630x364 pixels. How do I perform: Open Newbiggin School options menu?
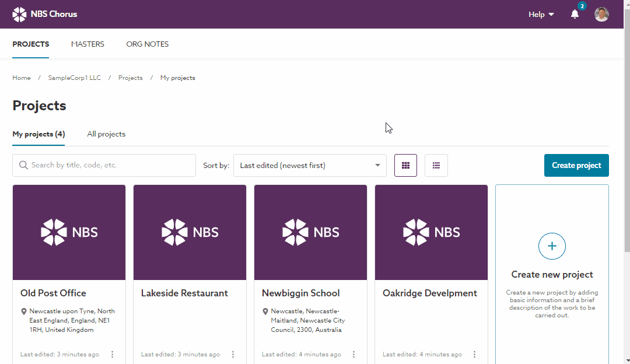point(353,354)
